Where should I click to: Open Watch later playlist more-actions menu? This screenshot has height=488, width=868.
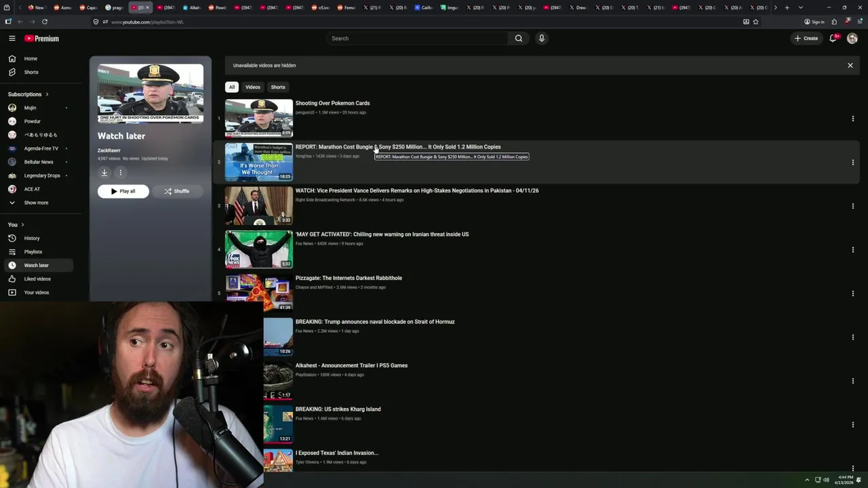pos(121,173)
